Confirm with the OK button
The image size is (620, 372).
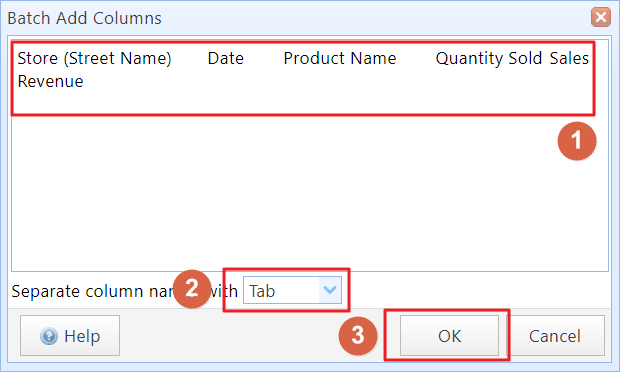[449, 336]
